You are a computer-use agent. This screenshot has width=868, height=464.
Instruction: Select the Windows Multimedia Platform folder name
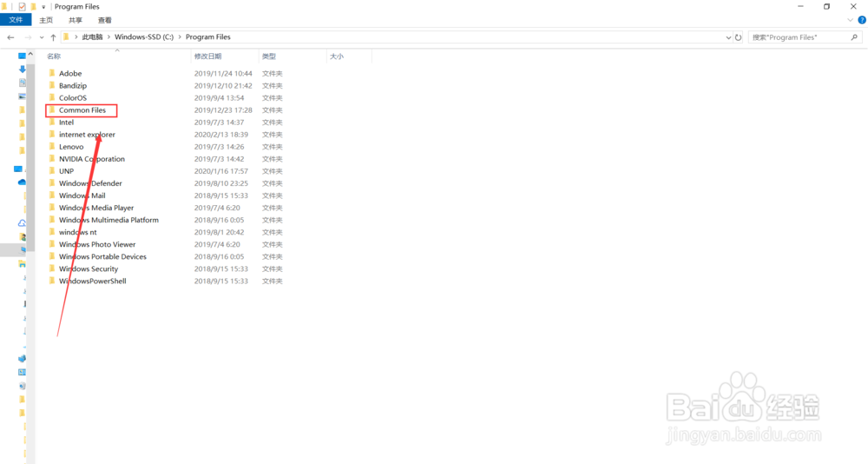tap(108, 220)
